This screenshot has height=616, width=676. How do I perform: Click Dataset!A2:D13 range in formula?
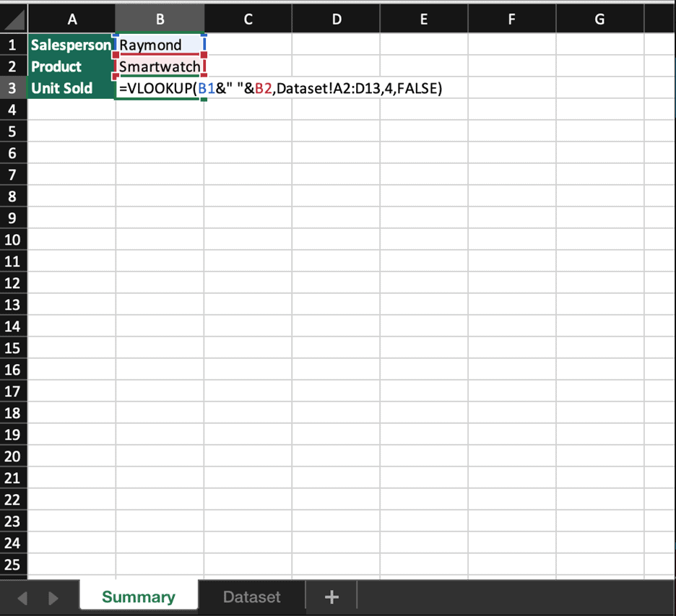click(329, 88)
